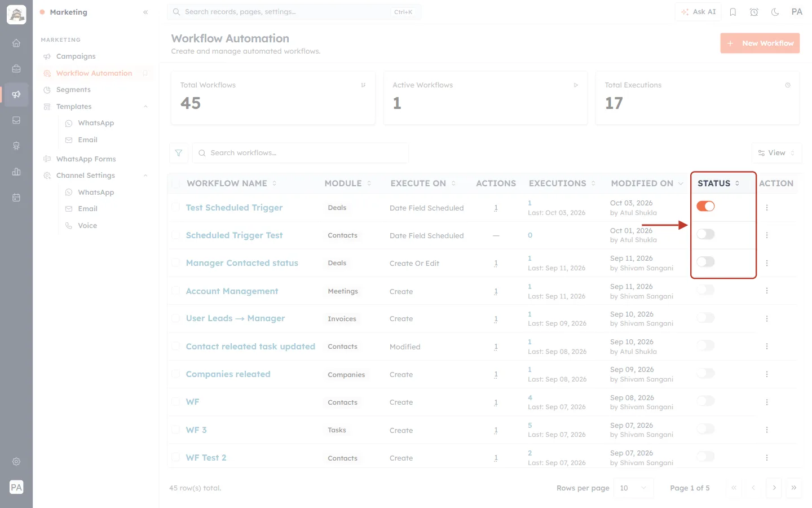Image resolution: width=812 pixels, height=508 pixels.
Task: Collapse the Templates section
Action: coord(145,107)
